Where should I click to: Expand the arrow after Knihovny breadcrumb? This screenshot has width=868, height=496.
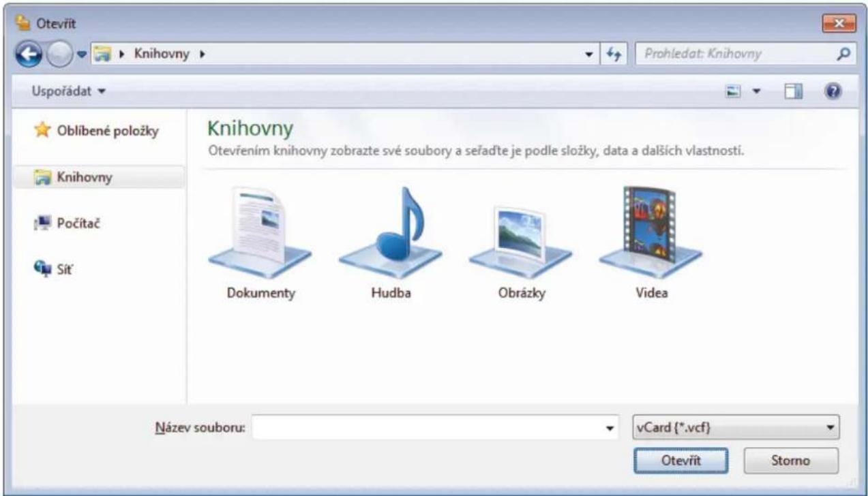[203, 55]
